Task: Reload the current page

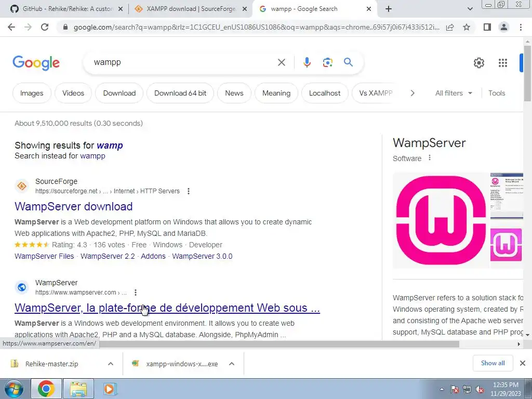Action: pyautogui.click(x=45, y=27)
